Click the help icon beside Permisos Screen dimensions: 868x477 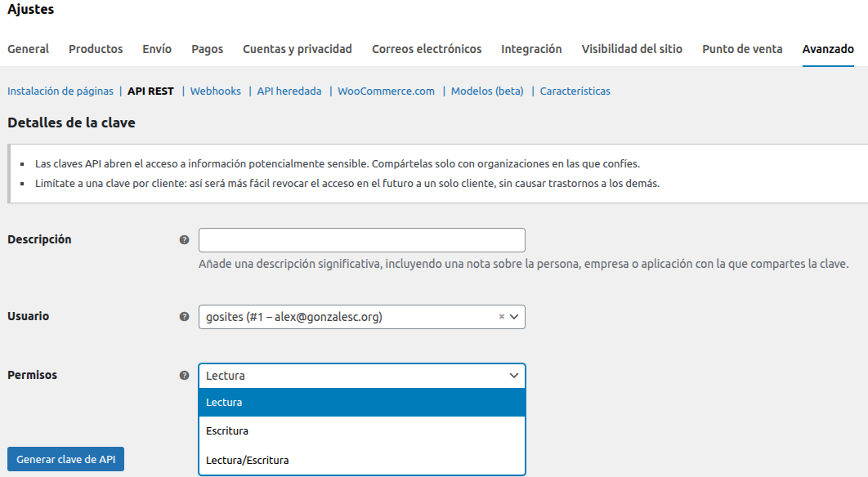pos(184,376)
